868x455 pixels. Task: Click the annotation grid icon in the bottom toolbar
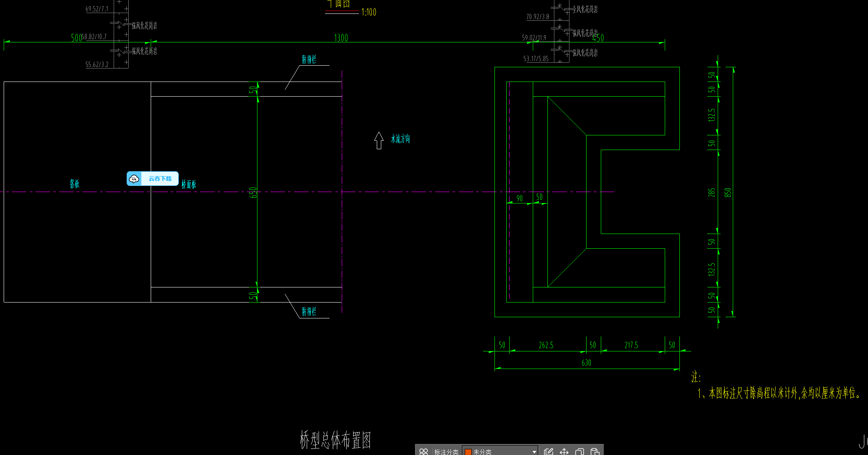click(x=424, y=451)
